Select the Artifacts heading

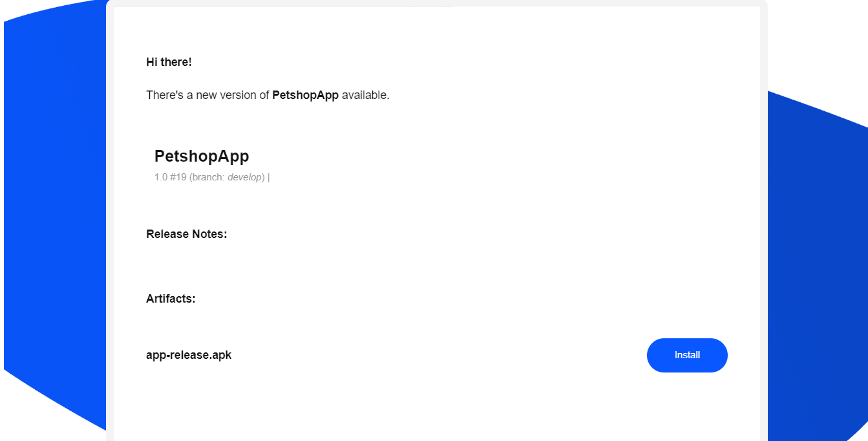[171, 299]
